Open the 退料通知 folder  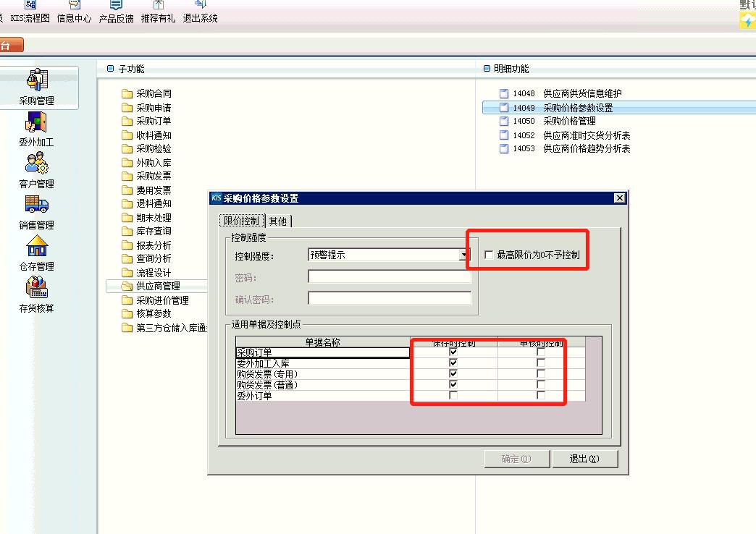pos(146,203)
